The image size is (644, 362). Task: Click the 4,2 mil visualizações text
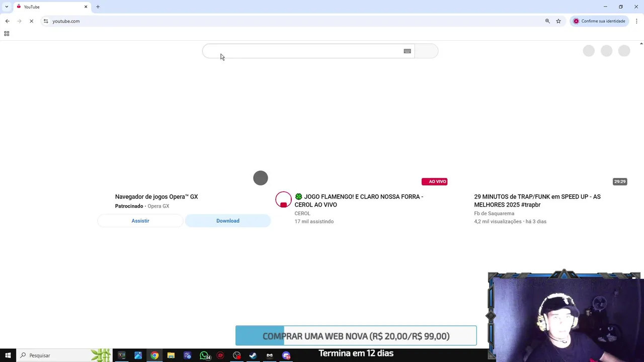coord(498,222)
